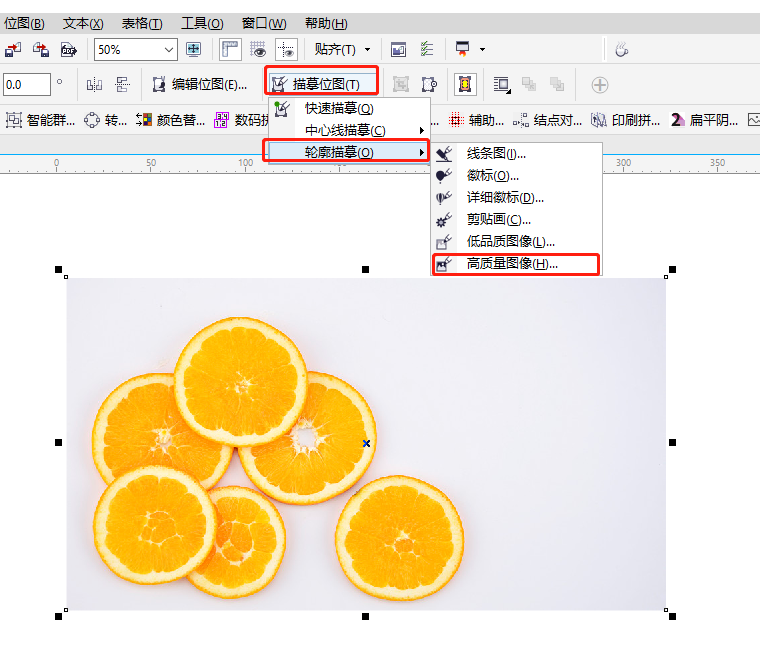Click the 描摹位图(T) button
Image resolution: width=760 pixels, height=649 pixels.
coord(322,85)
